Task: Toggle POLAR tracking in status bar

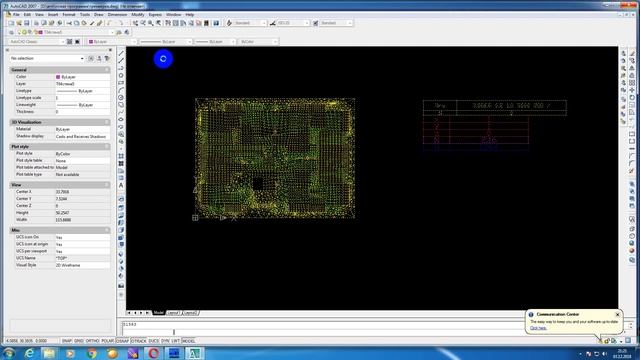Action: 107,341
